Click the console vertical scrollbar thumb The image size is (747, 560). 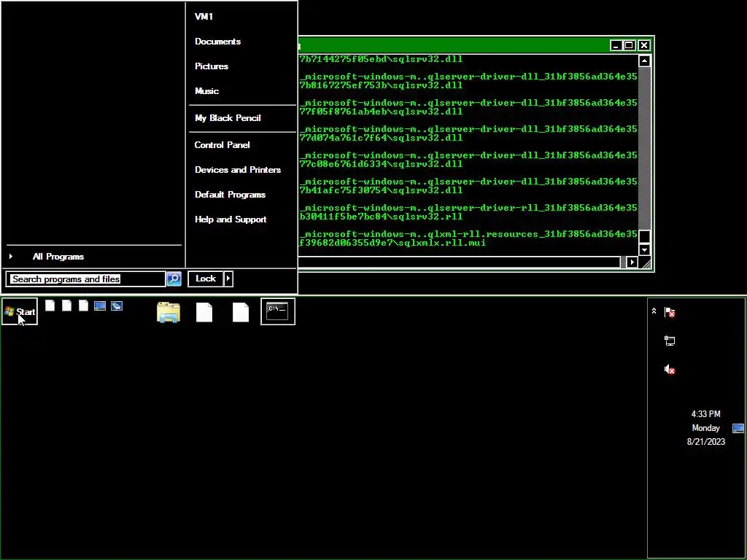644,237
